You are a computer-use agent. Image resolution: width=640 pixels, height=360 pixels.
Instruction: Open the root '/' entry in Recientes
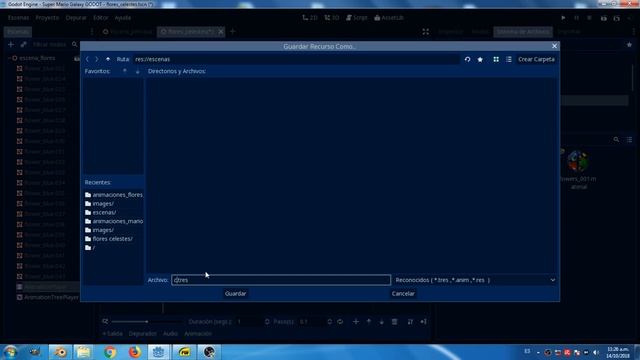point(90,248)
